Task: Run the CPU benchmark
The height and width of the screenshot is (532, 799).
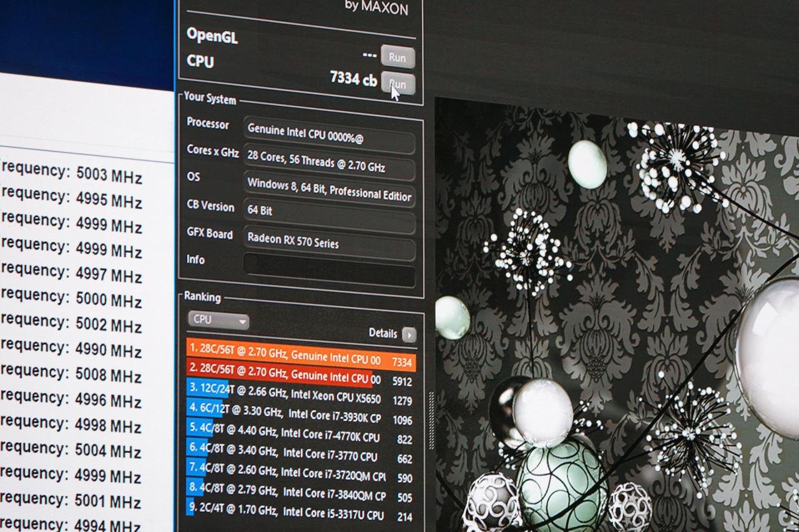Action: coord(398,84)
